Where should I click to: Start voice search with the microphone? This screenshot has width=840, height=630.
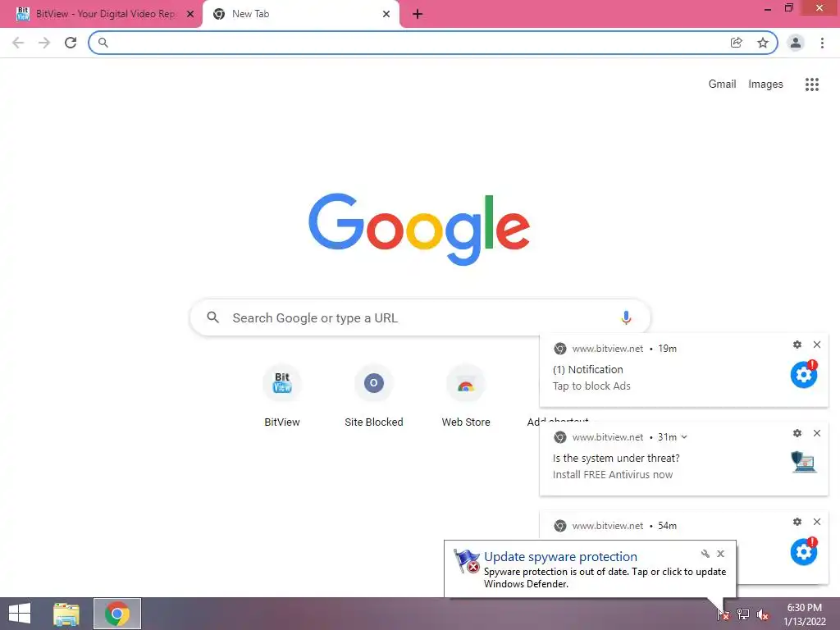(626, 317)
